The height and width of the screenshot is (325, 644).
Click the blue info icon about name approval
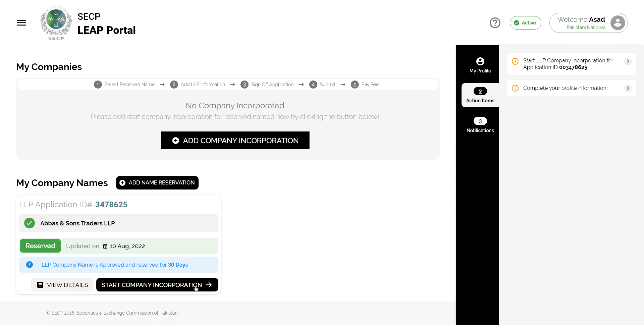click(x=30, y=265)
